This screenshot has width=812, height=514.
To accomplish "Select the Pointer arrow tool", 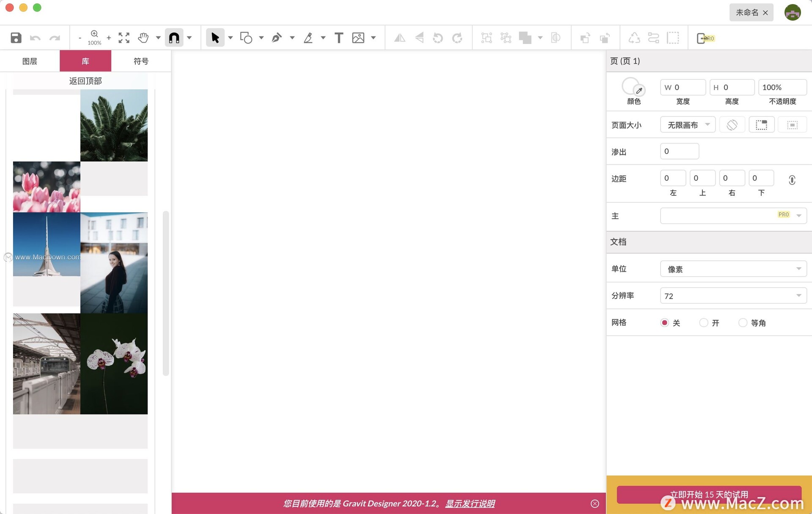I will (215, 38).
